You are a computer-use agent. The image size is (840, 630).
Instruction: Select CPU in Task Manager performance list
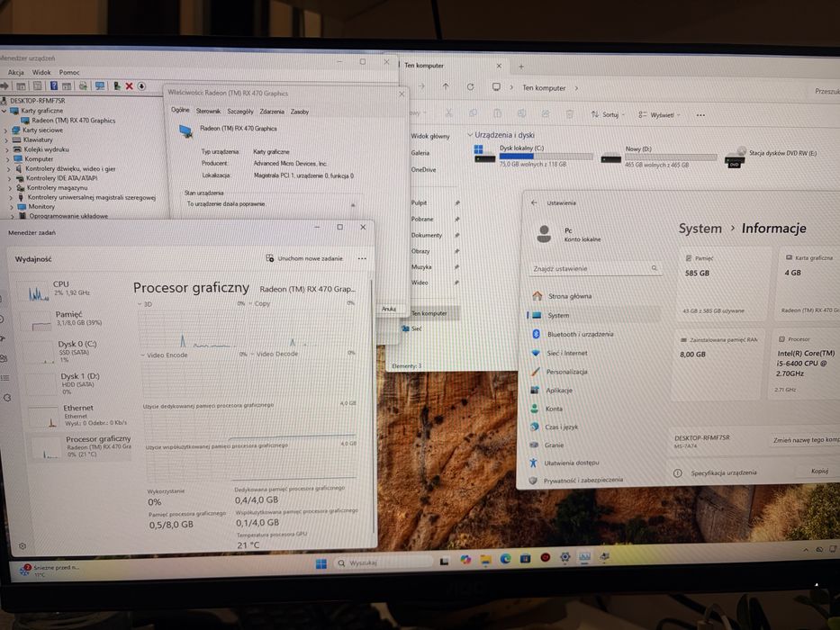pyautogui.click(x=75, y=289)
